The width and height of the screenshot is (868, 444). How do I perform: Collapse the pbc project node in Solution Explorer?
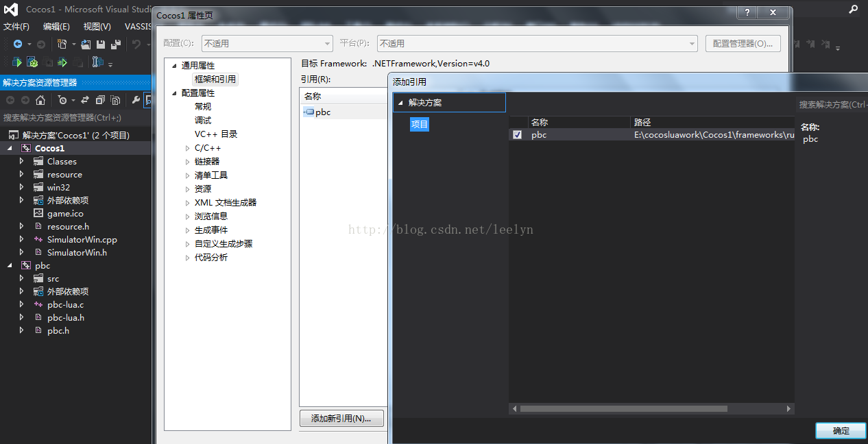click(10, 265)
